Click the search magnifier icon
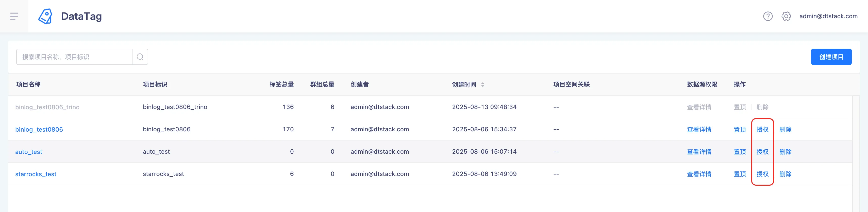This screenshot has height=212, width=868. 140,57
